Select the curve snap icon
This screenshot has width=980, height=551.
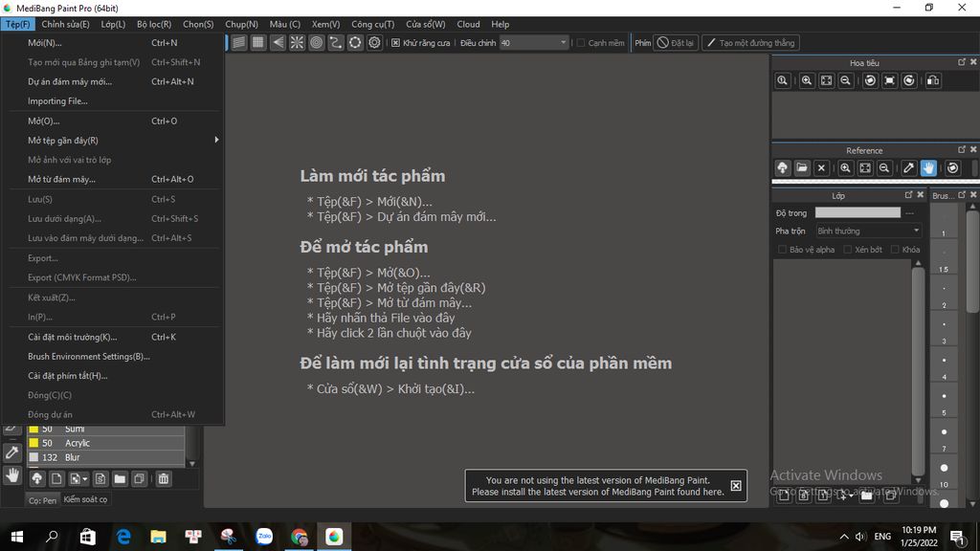coord(336,42)
